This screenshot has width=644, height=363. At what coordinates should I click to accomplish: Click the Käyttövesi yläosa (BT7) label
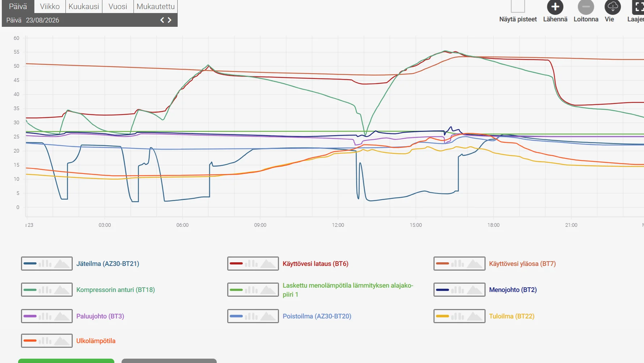coord(522,264)
